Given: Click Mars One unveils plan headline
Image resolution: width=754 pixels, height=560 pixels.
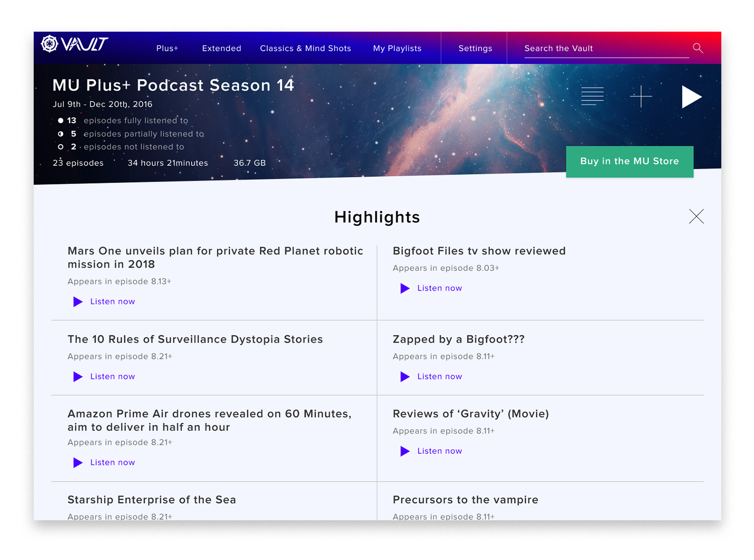Looking at the screenshot, I should click(x=215, y=257).
